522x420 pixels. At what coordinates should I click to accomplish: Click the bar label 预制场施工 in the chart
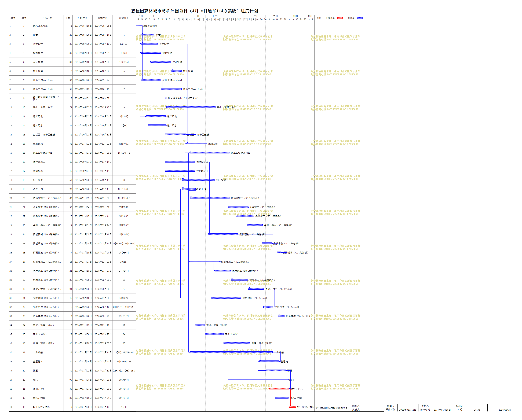click(202, 171)
